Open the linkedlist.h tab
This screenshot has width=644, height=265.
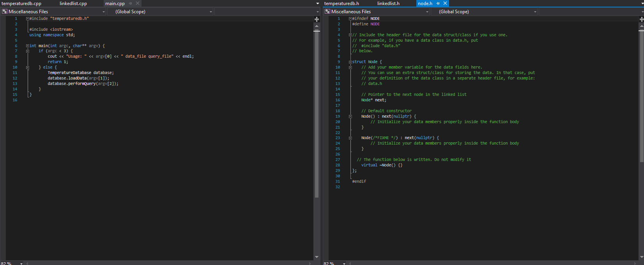click(388, 4)
